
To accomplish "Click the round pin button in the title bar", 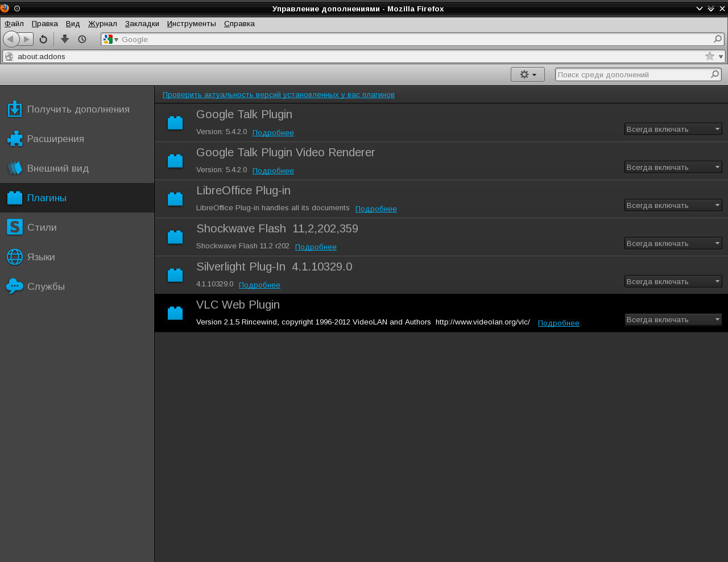I will click(x=17, y=9).
